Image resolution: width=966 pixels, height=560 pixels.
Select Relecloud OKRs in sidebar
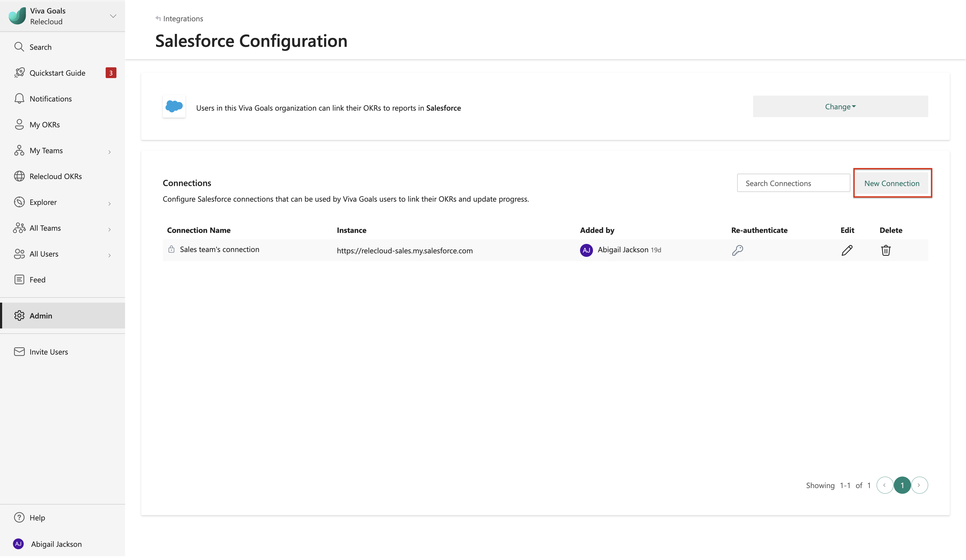pos(55,176)
